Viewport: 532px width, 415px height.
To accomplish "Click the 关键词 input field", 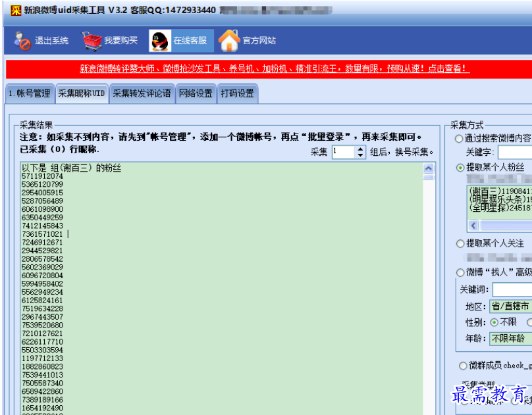I will 512,289.
